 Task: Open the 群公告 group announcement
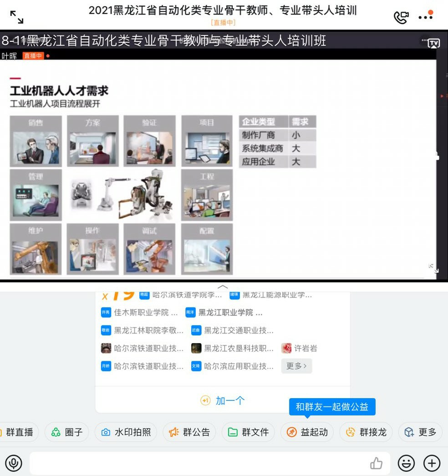pos(189,432)
